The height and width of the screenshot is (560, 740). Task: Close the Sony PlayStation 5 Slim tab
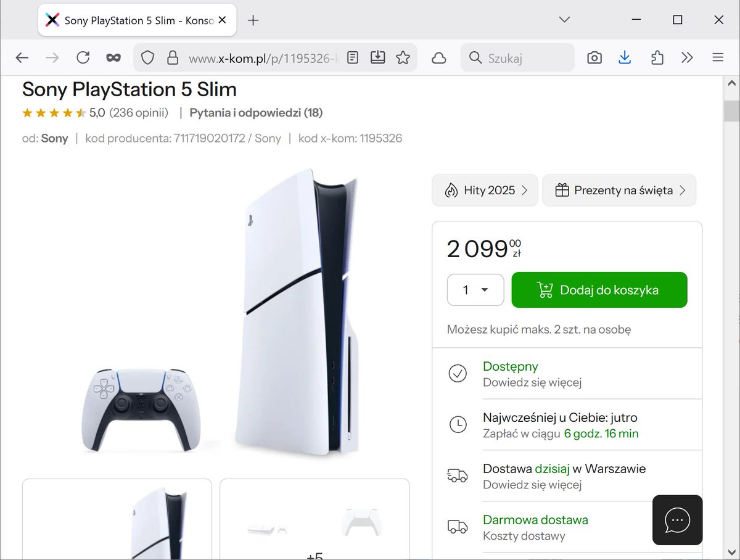(x=223, y=20)
